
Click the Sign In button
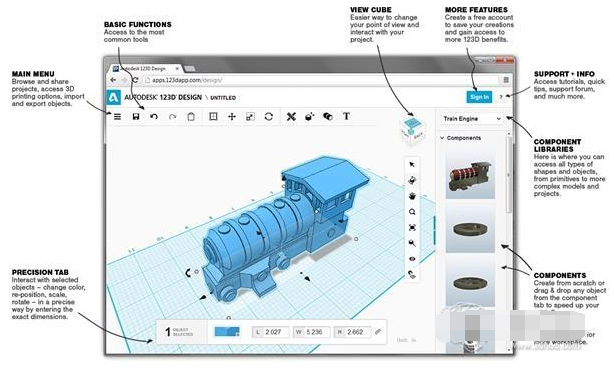point(479,97)
